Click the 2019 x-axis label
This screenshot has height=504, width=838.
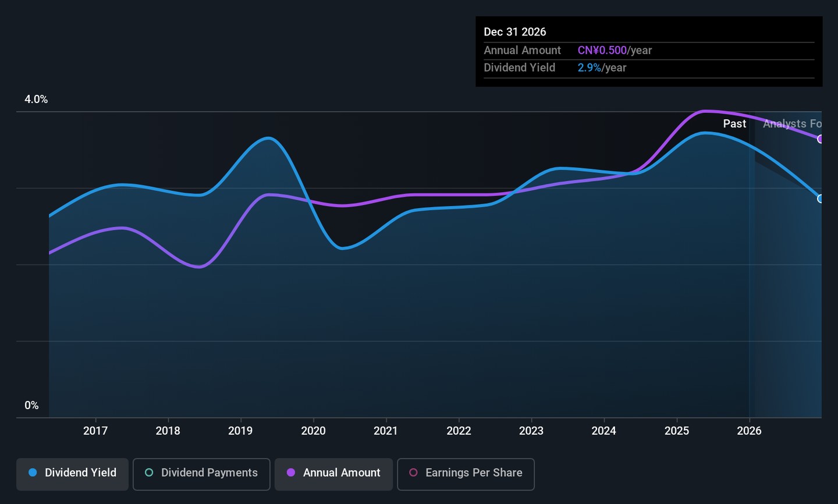[x=240, y=431]
